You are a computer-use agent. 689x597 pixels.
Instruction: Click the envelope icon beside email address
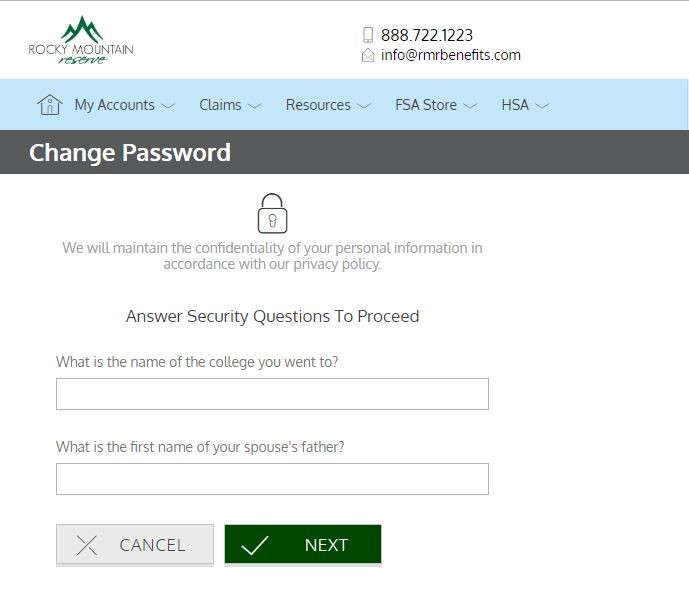pos(368,56)
